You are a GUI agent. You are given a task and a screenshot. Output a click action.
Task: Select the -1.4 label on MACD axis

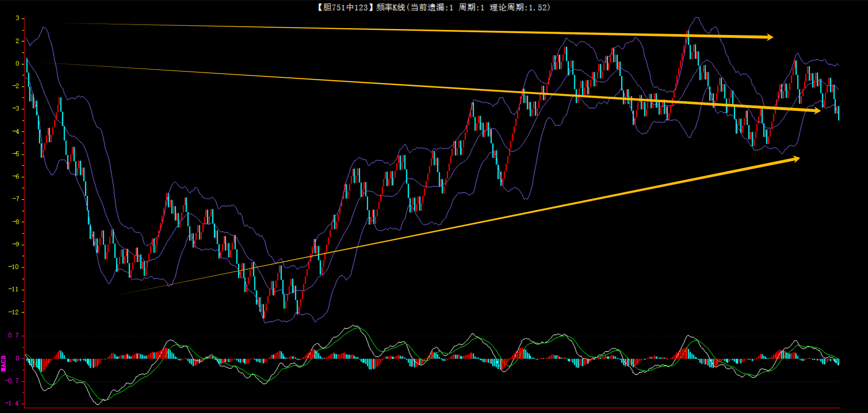12,403
